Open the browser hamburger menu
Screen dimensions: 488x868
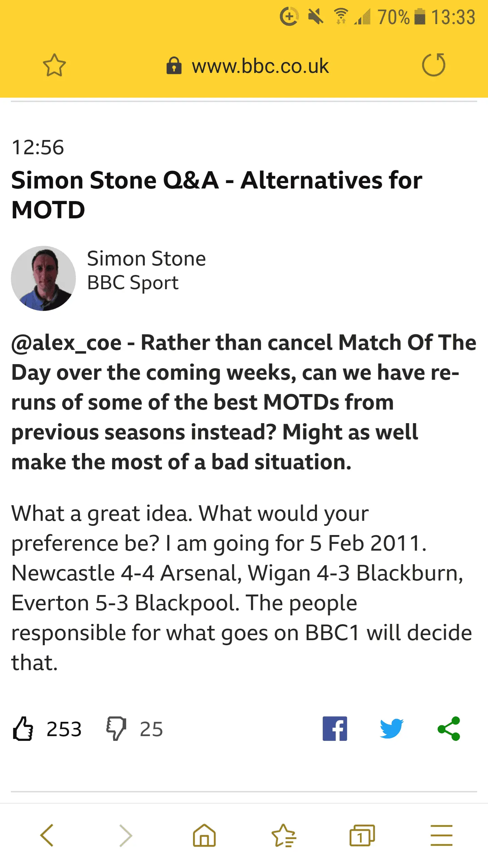click(441, 835)
